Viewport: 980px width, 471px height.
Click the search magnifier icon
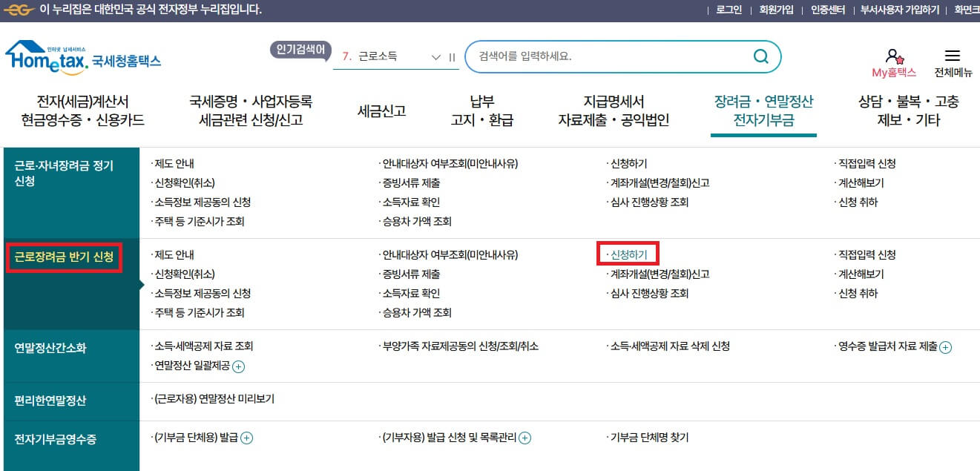(x=760, y=56)
